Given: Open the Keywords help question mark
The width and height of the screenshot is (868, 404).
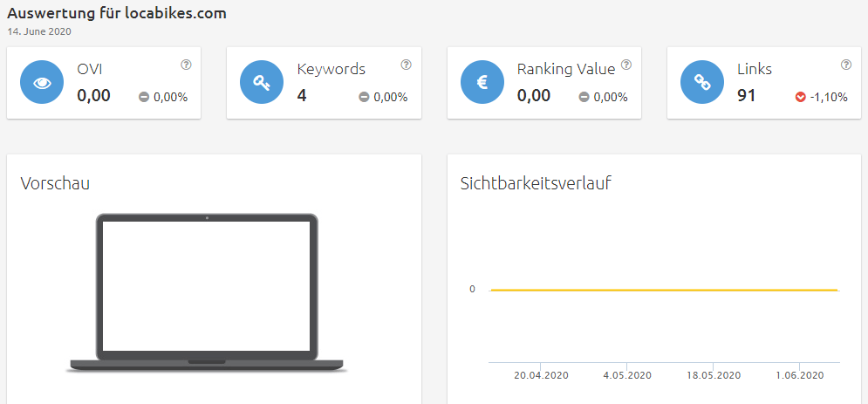Looking at the screenshot, I should tap(406, 65).
